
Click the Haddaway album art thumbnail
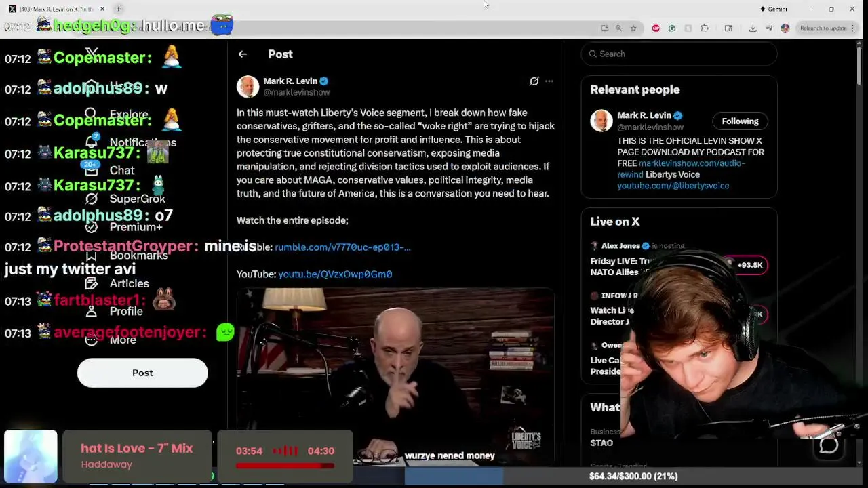31,457
